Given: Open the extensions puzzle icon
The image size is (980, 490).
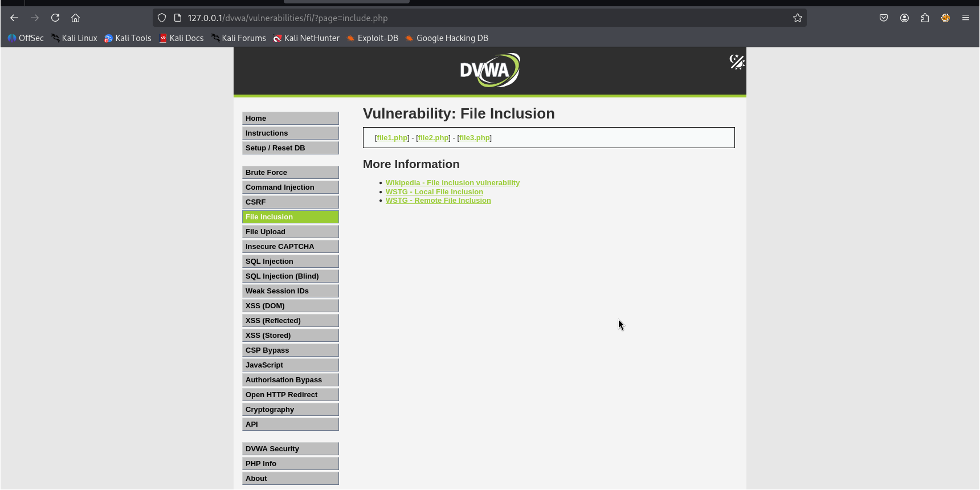Looking at the screenshot, I should coord(925,18).
